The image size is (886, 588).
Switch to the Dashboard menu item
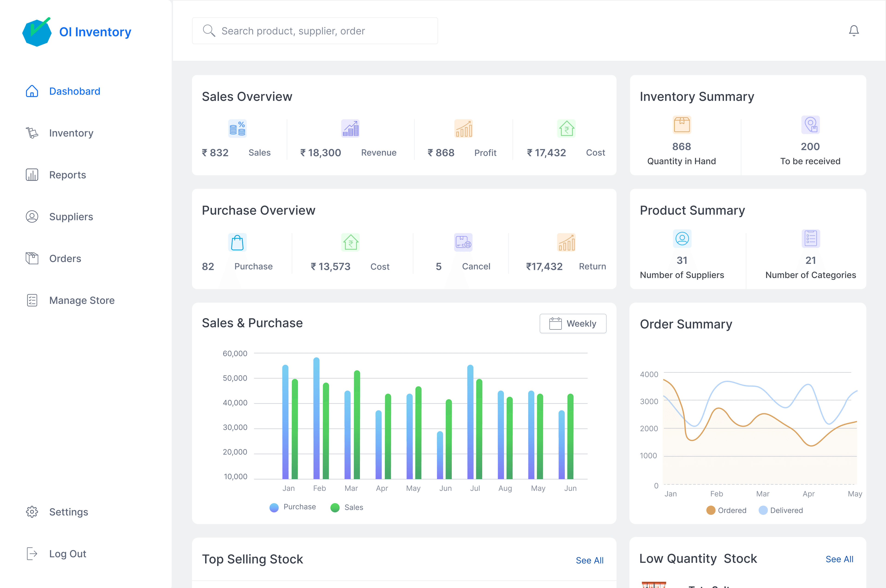tap(75, 91)
